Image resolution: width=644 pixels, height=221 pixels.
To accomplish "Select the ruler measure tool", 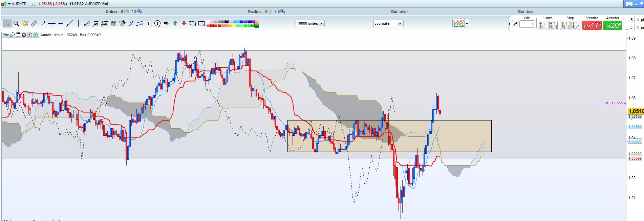I will [x=34, y=23].
